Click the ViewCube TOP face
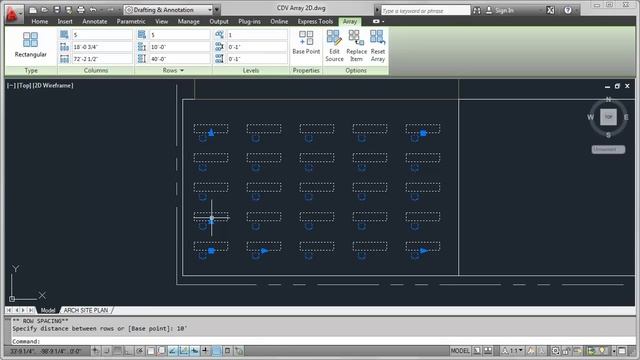This screenshot has width=640, height=360. 608,117
